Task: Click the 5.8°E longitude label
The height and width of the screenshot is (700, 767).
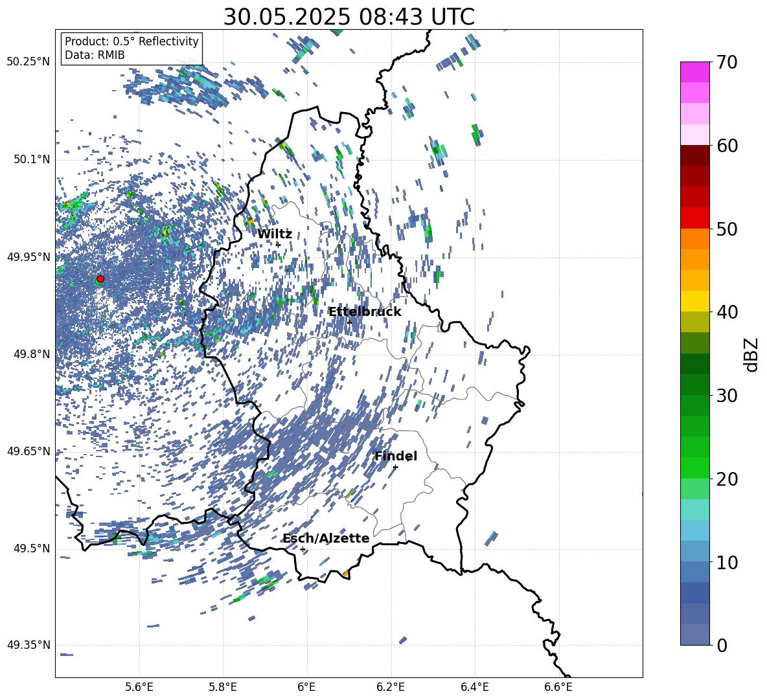Action: (223, 687)
